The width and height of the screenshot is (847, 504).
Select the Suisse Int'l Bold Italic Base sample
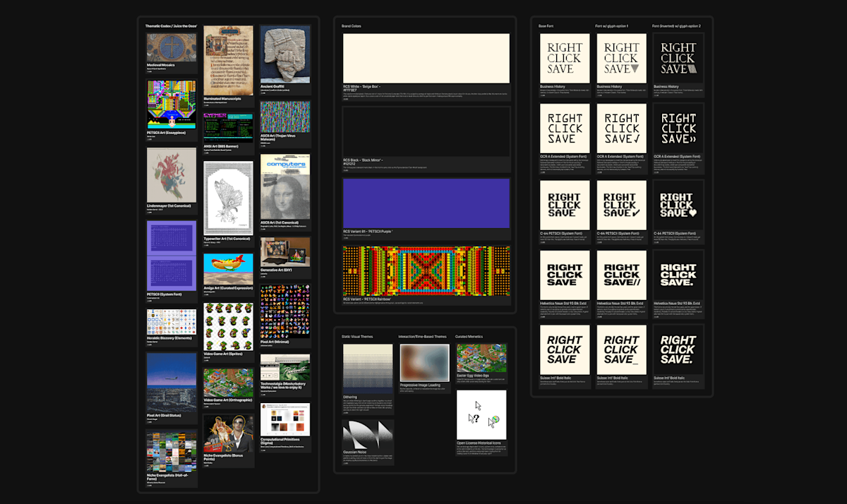565,349
